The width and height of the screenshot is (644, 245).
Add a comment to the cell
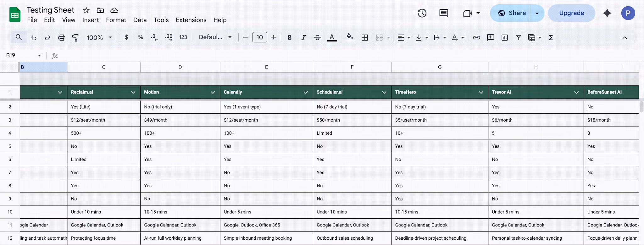pos(491,38)
